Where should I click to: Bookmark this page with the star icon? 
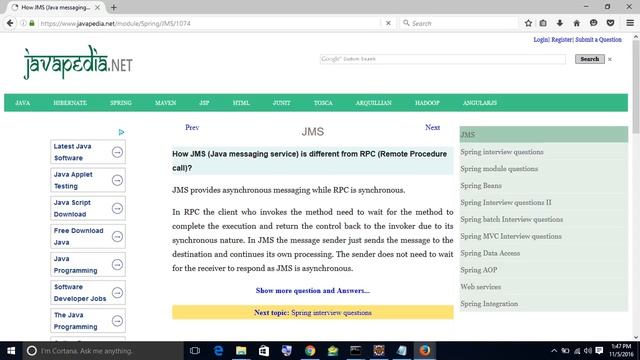point(528,23)
